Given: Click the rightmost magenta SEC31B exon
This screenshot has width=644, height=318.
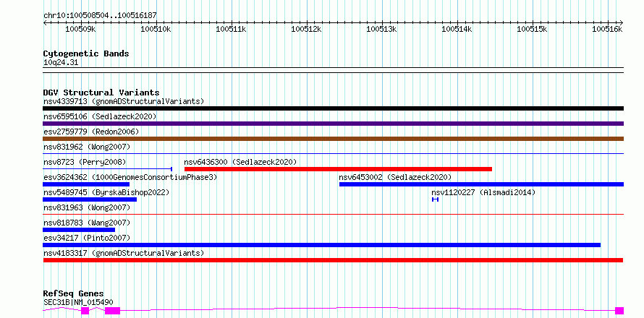Looking at the screenshot, I should tap(619, 311).
